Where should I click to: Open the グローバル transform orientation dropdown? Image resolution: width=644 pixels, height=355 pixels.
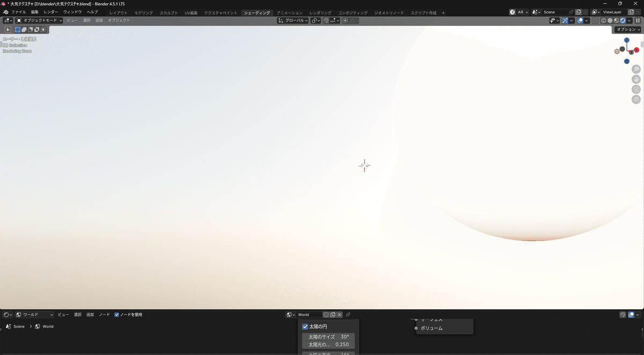(x=293, y=20)
